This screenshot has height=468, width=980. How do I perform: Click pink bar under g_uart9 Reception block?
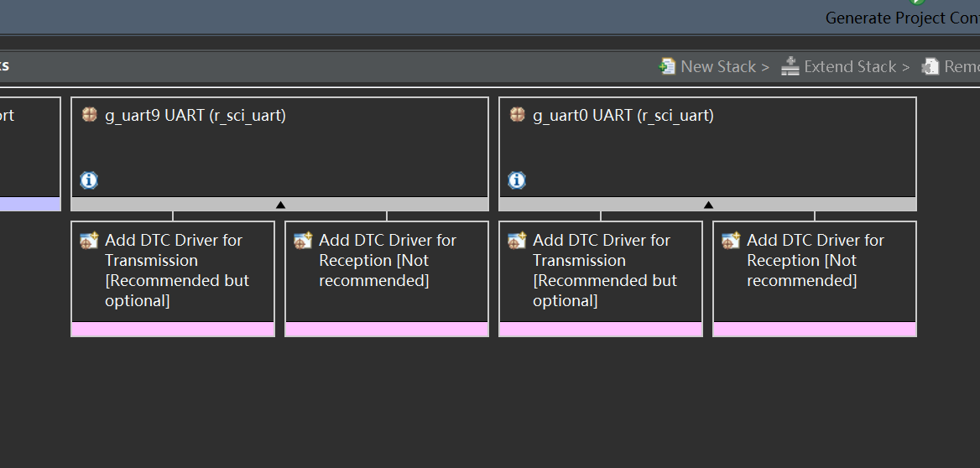tap(387, 330)
